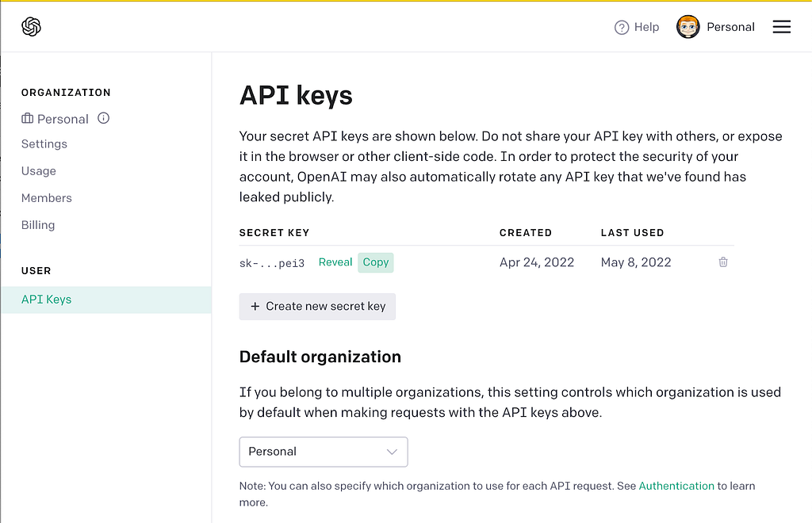Image resolution: width=812 pixels, height=523 pixels.
Task: Click the Default organization heading
Action: click(320, 357)
